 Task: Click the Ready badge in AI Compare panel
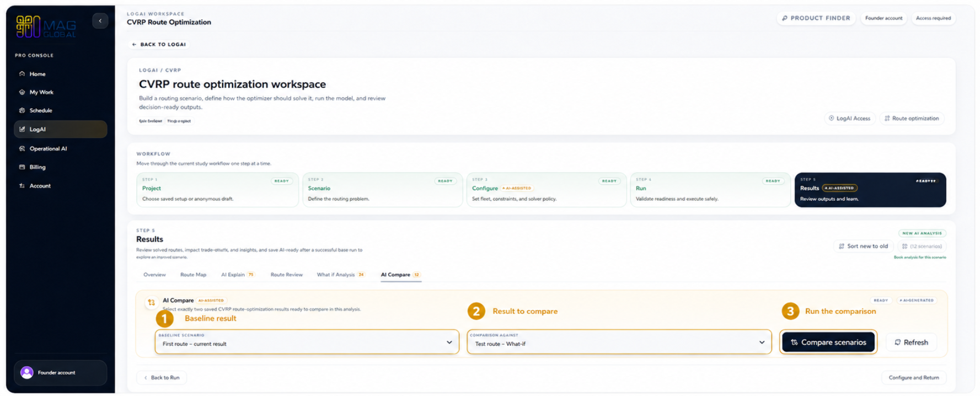click(x=881, y=301)
